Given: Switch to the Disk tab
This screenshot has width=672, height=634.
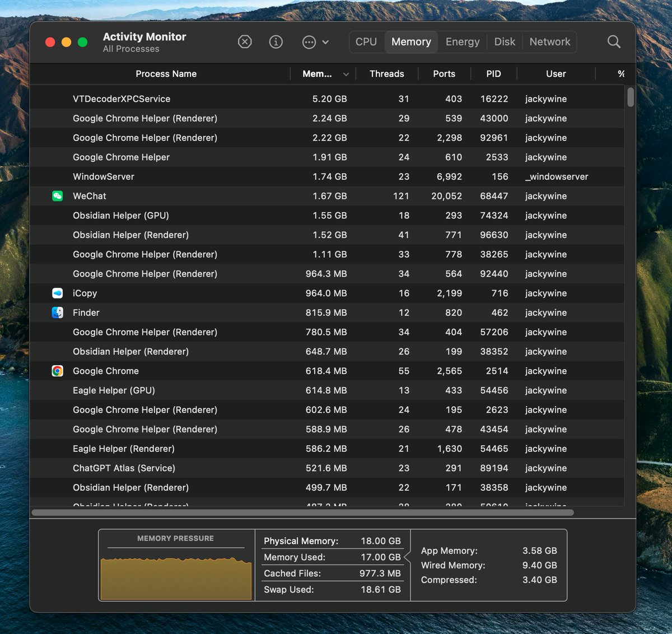Looking at the screenshot, I should [505, 42].
